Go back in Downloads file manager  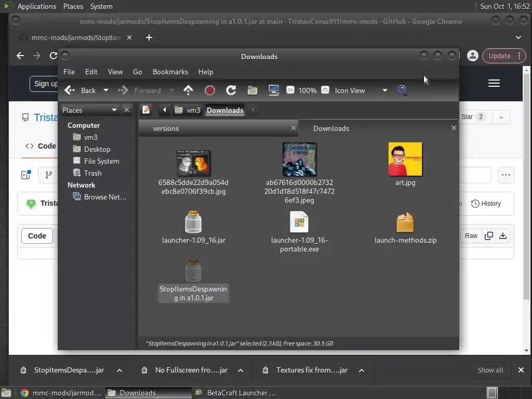pyautogui.click(x=80, y=90)
